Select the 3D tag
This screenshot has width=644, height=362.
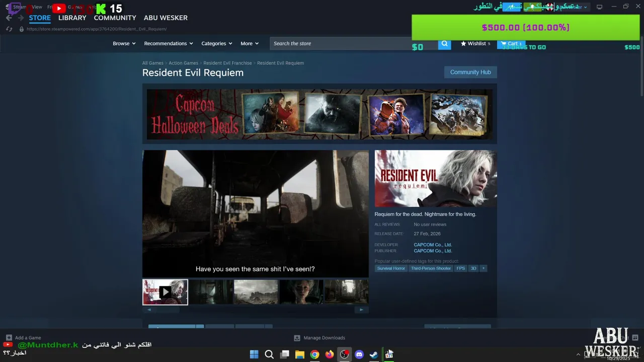coord(473,268)
